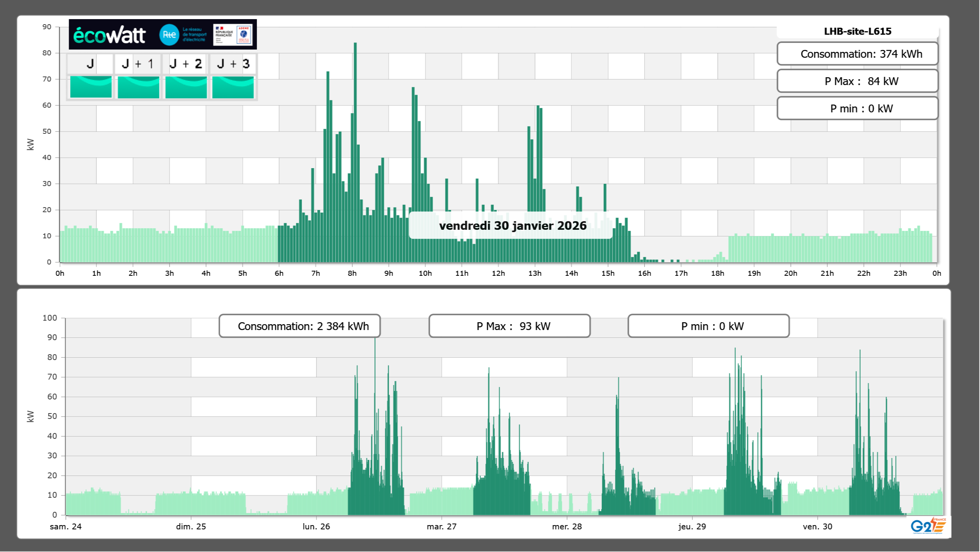Click the weekly Consommation: 2 384 kWh box
This screenshot has width=980, height=552.
[299, 326]
